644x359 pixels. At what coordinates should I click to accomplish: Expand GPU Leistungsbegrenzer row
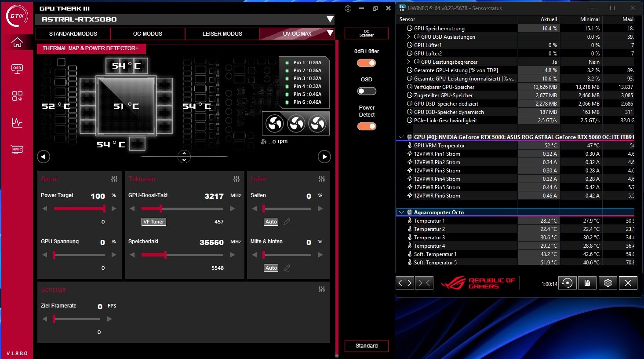(408, 62)
